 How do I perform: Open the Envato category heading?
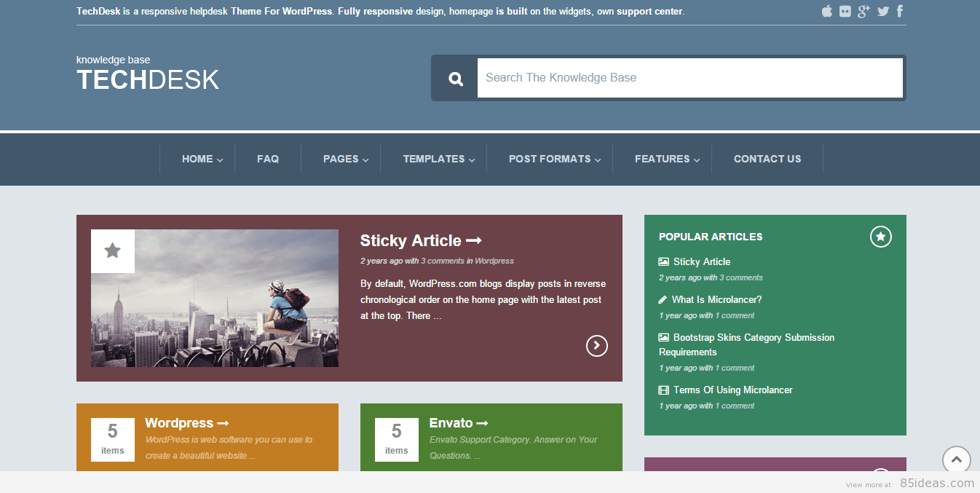click(x=459, y=423)
